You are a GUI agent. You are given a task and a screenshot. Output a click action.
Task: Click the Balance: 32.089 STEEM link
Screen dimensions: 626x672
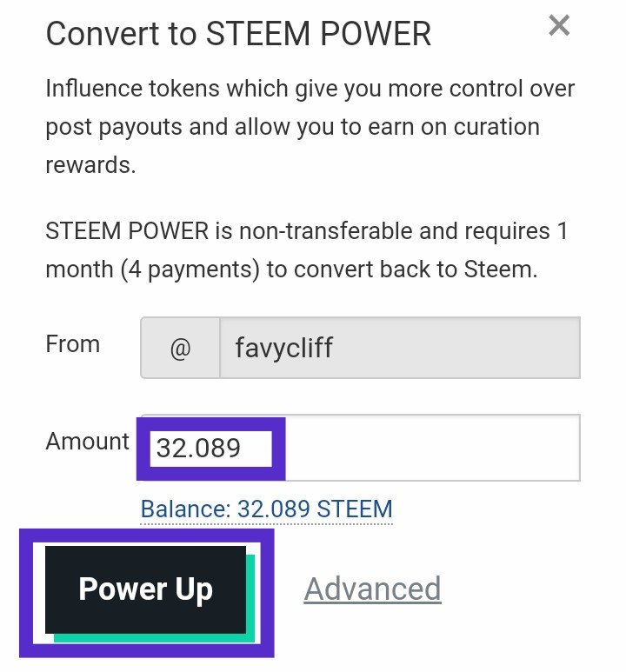pos(266,509)
